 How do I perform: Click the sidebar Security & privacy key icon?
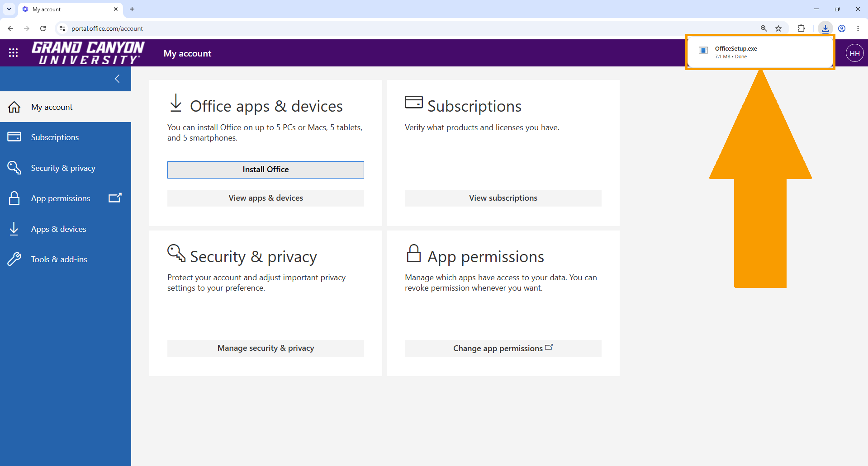coord(14,168)
